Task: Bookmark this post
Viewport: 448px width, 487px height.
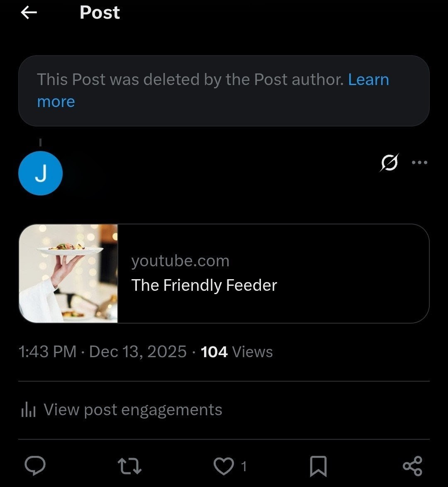Action: click(x=318, y=466)
